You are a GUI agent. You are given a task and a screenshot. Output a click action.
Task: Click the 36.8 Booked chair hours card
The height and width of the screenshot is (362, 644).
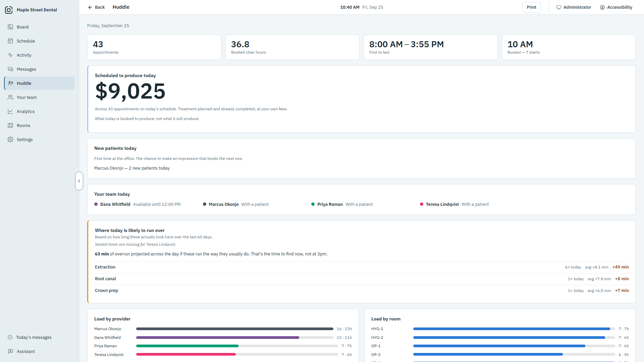click(x=292, y=47)
